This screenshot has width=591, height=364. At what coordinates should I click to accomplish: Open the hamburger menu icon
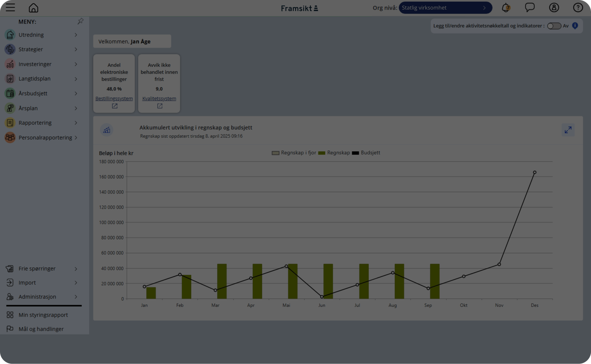click(10, 8)
